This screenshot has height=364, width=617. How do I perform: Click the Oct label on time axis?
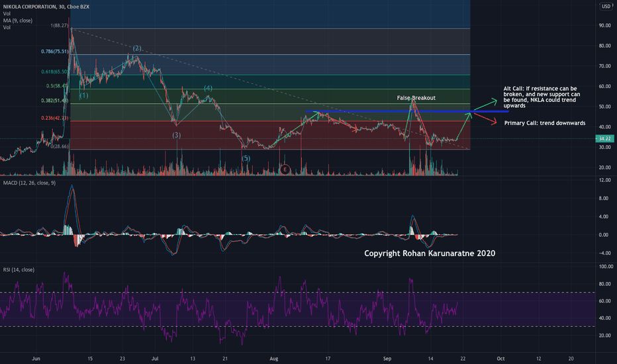point(500,359)
